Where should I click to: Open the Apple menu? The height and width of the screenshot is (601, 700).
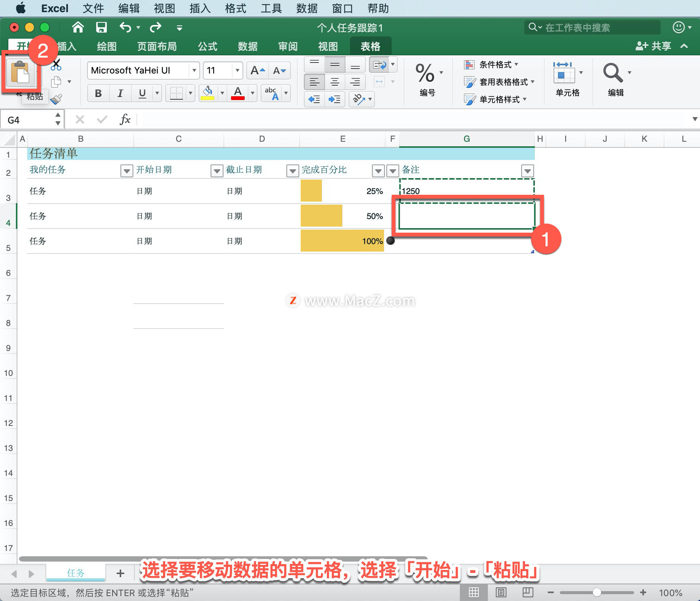(x=21, y=8)
